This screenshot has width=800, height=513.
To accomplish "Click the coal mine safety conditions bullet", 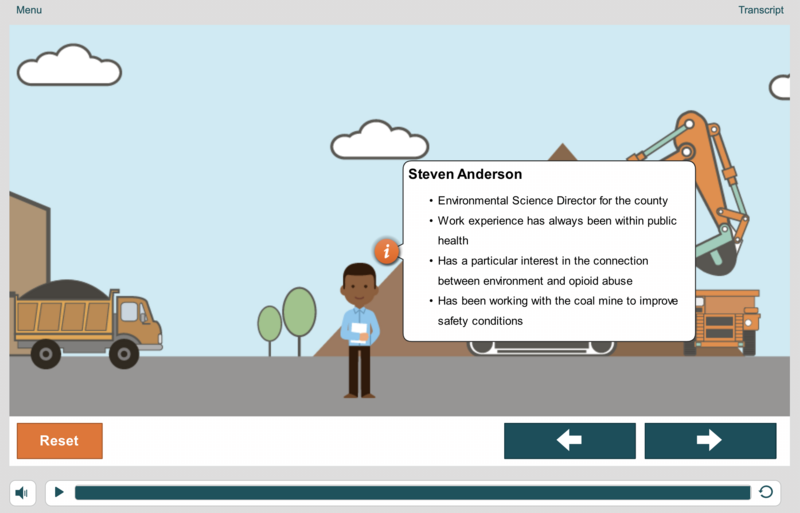I will point(557,311).
